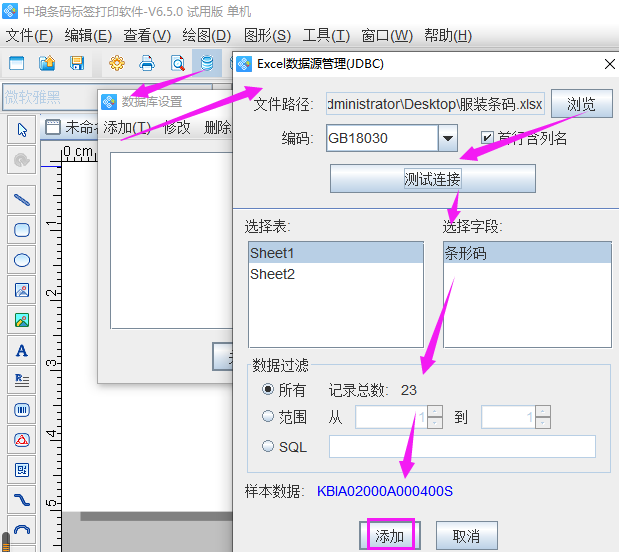This screenshot has height=552, width=619.
Task: Open the 帮助(H) menu
Action: pos(448,36)
